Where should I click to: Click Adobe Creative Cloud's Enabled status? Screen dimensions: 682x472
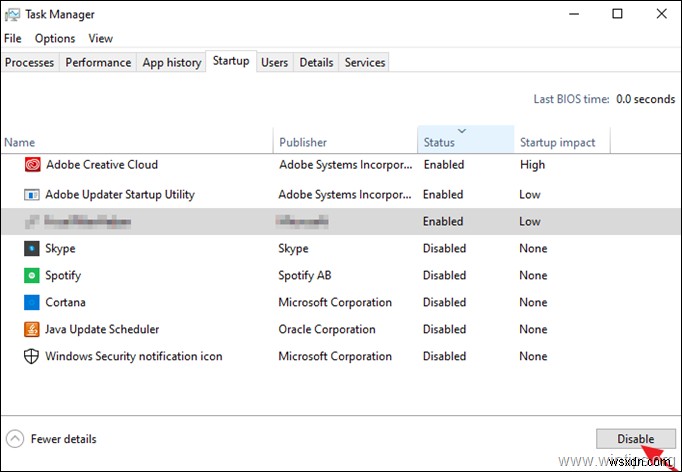click(x=444, y=165)
